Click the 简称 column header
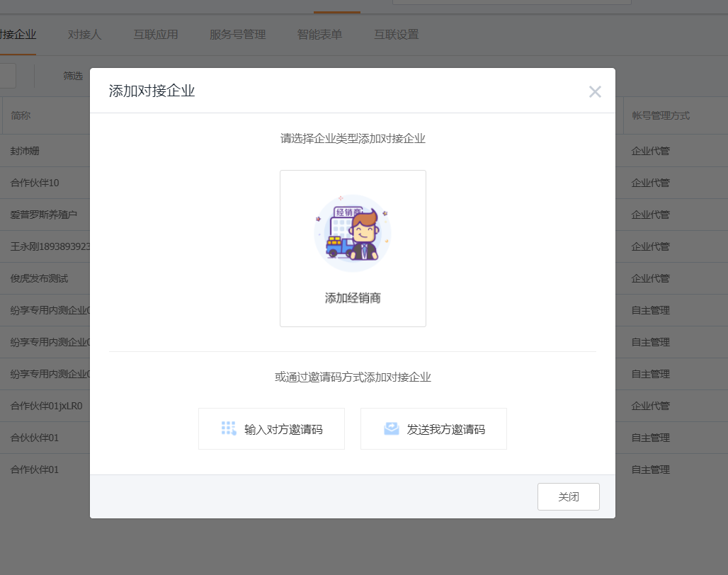This screenshot has height=575, width=728. pos(21,115)
